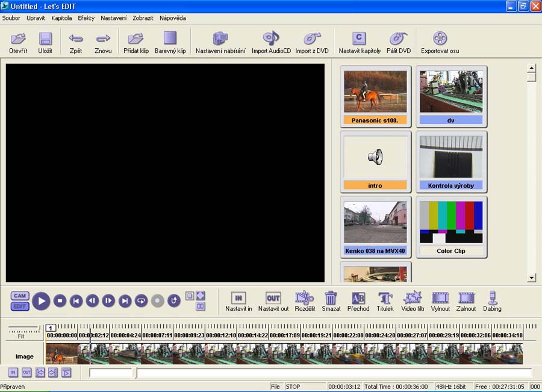Click the Otevřít open file icon
The width and height of the screenshot is (542, 392).
[18, 40]
